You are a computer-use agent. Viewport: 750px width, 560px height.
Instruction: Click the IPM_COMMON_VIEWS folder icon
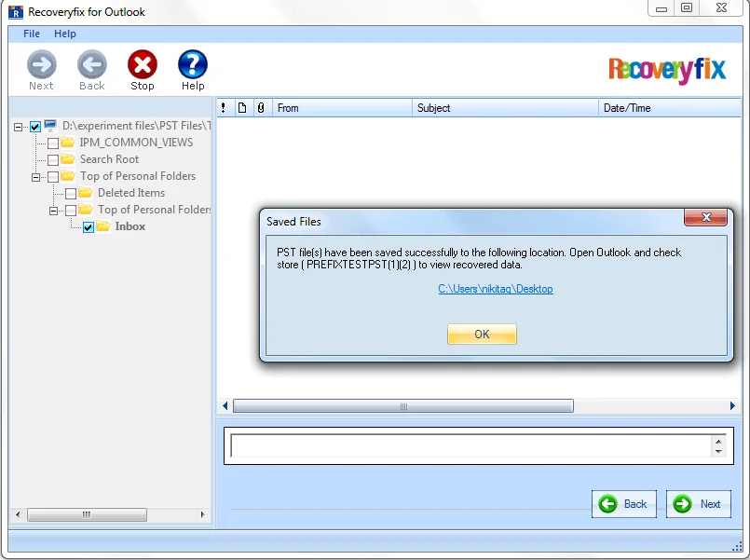(67, 142)
